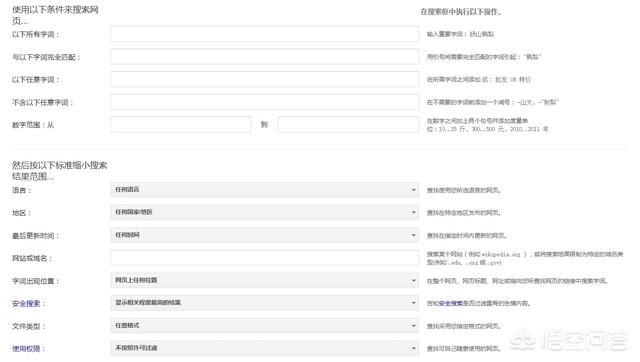640x362 pixels.
Task: Click the 查找可自己随意使用的网页 description
Action: pos(464,349)
